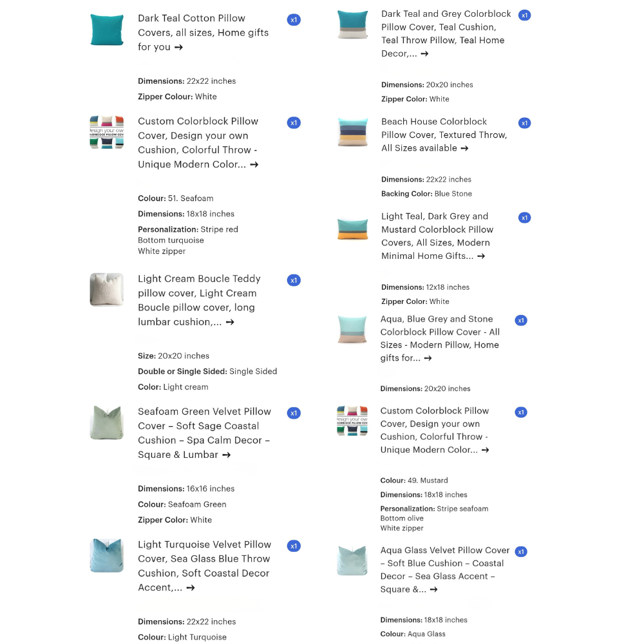Open the Light Cream Boucle Teddy pillow listing

[199, 300]
